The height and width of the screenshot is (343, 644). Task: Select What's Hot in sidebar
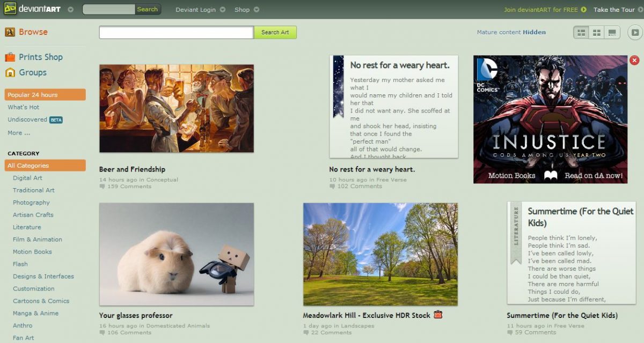click(23, 107)
